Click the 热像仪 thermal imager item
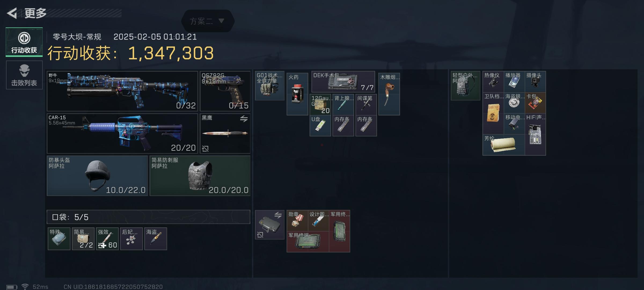Image resolution: width=644 pixels, height=290 pixels. 493,82
